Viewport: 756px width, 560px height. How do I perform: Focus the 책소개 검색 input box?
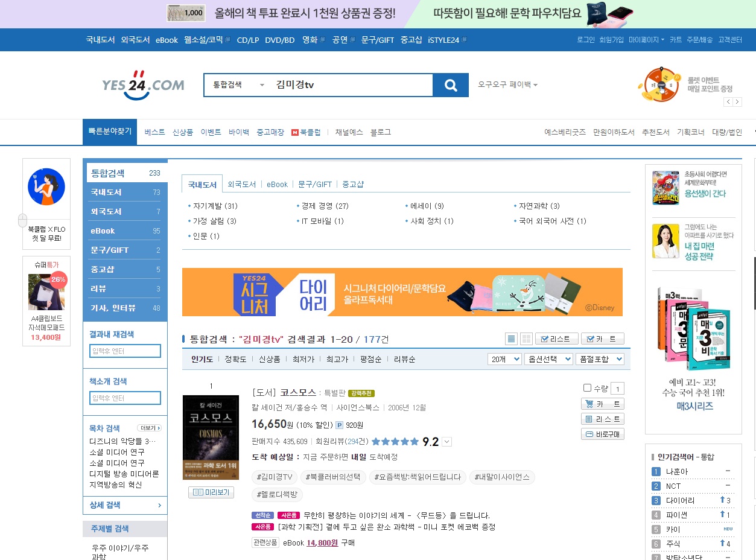125,398
